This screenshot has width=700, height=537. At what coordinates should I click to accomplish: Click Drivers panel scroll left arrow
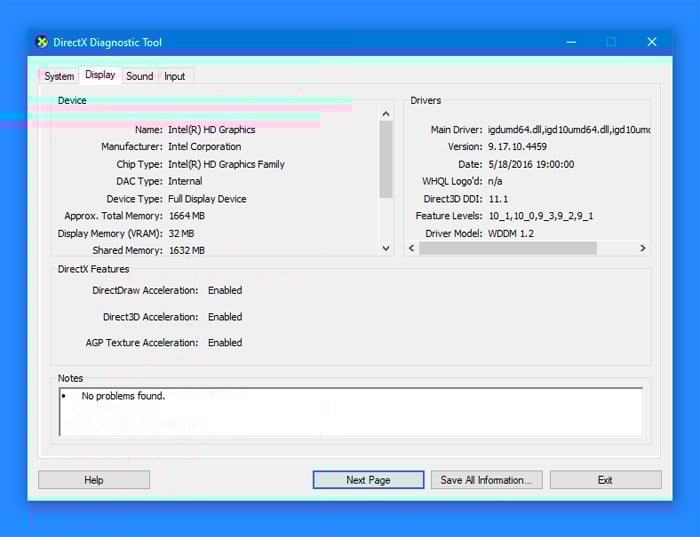point(412,248)
